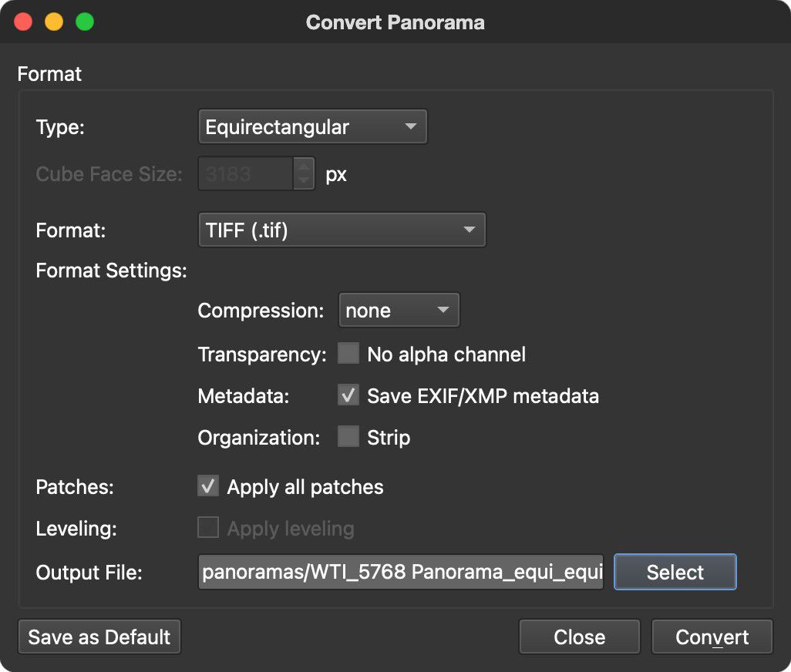Toggle the Apply leveling checkbox
Image resolution: width=791 pixels, height=672 pixels.
(x=208, y=528)
